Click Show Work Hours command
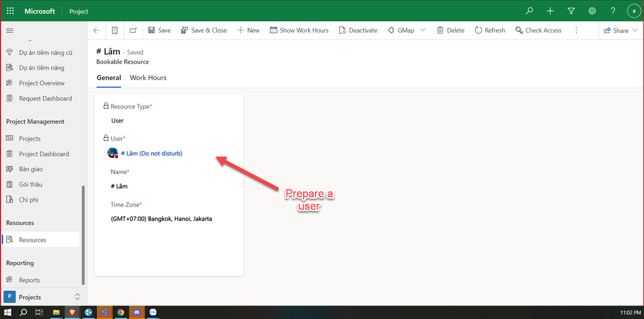 (299, 30)
